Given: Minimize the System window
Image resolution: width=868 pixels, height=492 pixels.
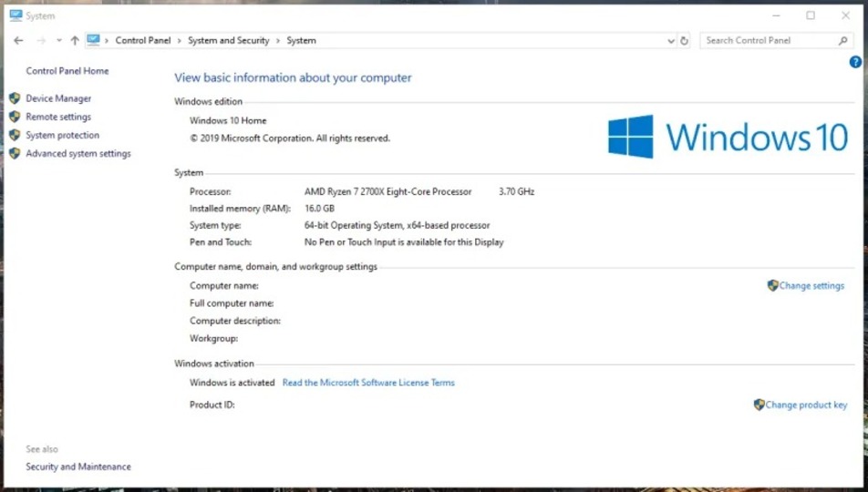Looking at the screenshot, I should point(776,15).
